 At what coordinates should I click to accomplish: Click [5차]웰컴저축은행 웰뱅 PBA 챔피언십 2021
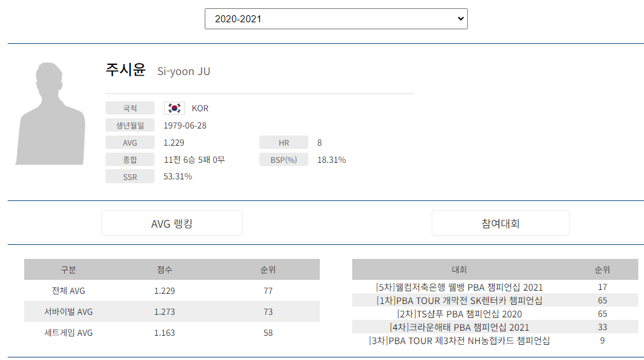[x=459, y=287]
